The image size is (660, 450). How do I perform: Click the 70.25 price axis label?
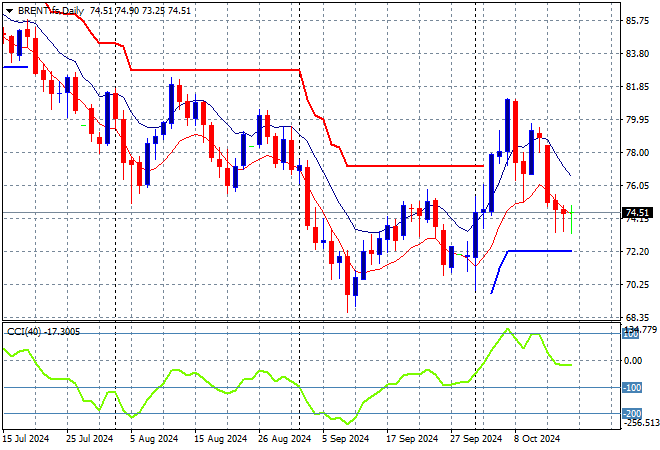tap(637, 285)
